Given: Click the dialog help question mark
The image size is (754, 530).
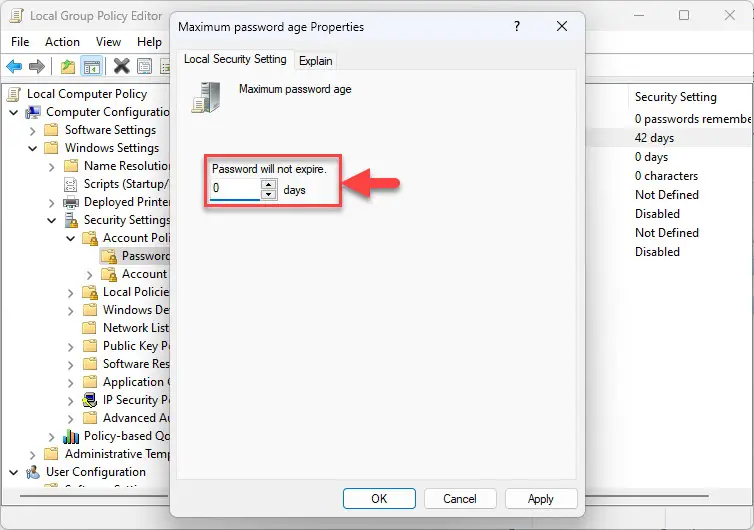Looking at the screenshot, I should 516,27.
